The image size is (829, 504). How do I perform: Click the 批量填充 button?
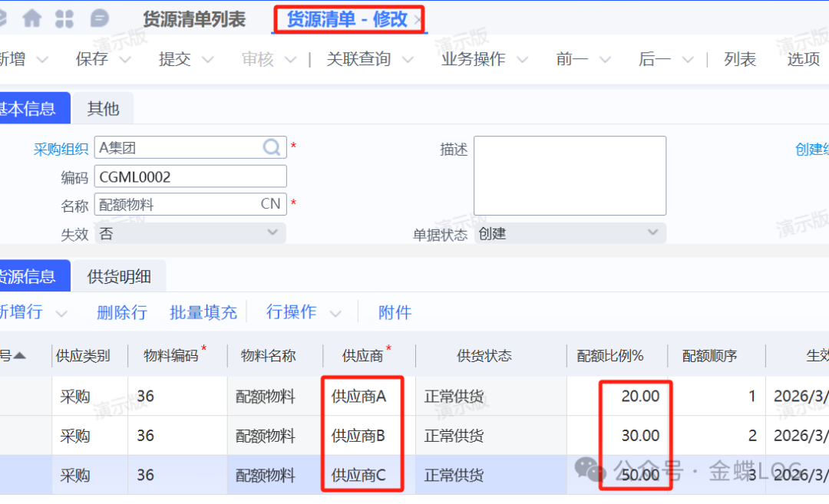coord(203,312)
